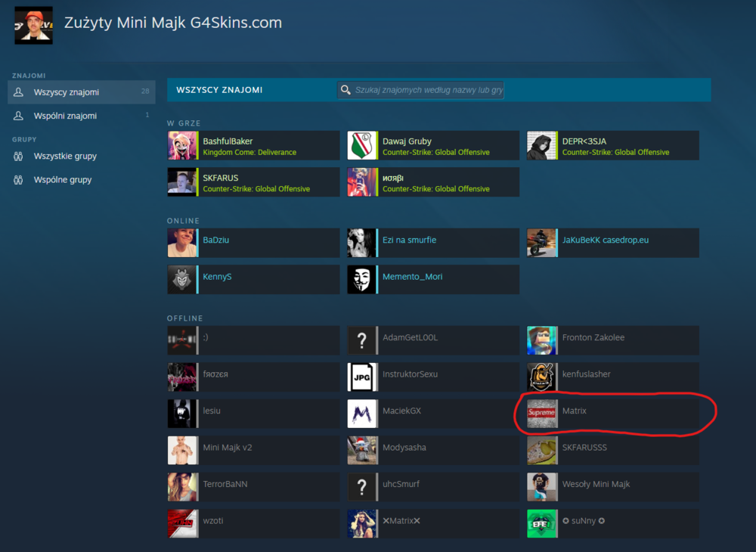Open the profile avatar of Zużyty Mini Majk

pos(33,25)
